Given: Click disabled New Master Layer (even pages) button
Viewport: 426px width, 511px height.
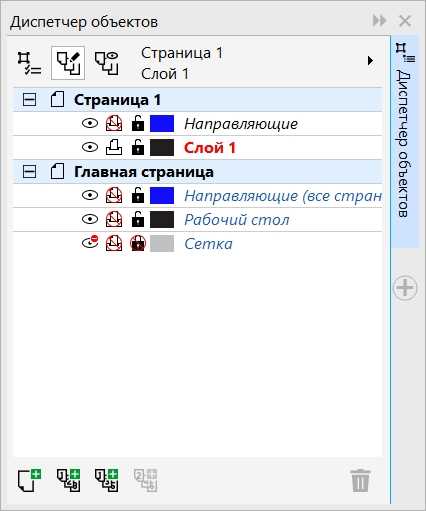Looking at the screenshot, I should click(x=146, y=480).
